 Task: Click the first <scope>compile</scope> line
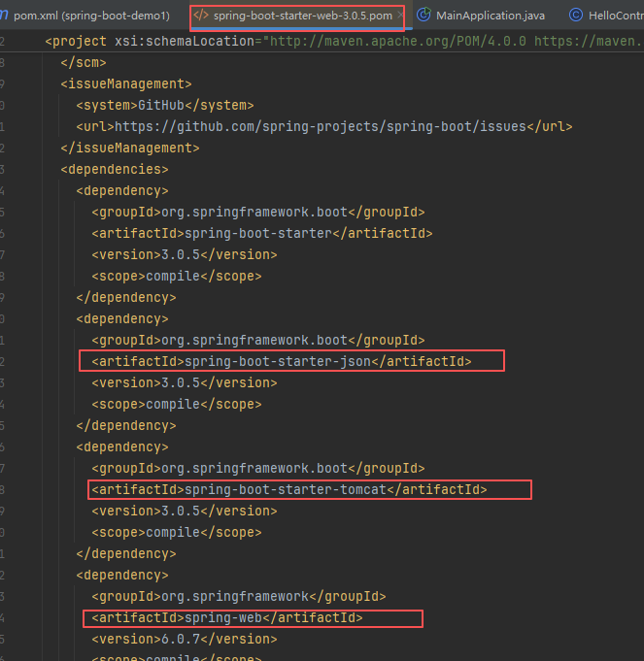point(177,276)
